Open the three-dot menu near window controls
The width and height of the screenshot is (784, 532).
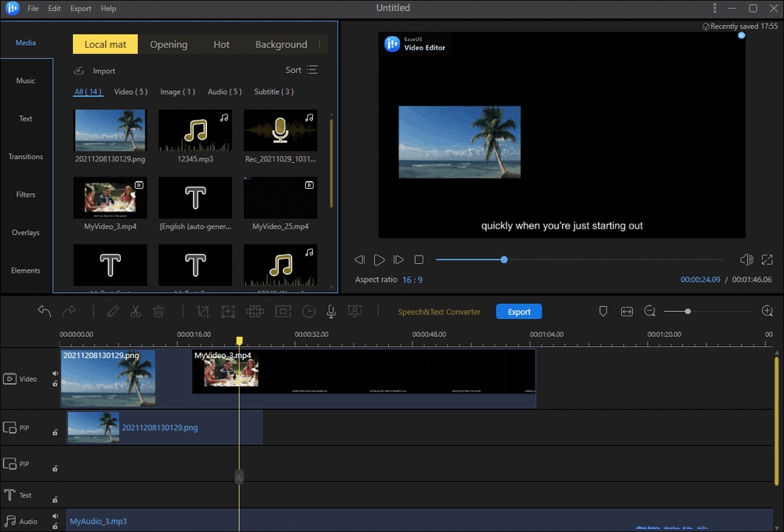coord(713,8)
